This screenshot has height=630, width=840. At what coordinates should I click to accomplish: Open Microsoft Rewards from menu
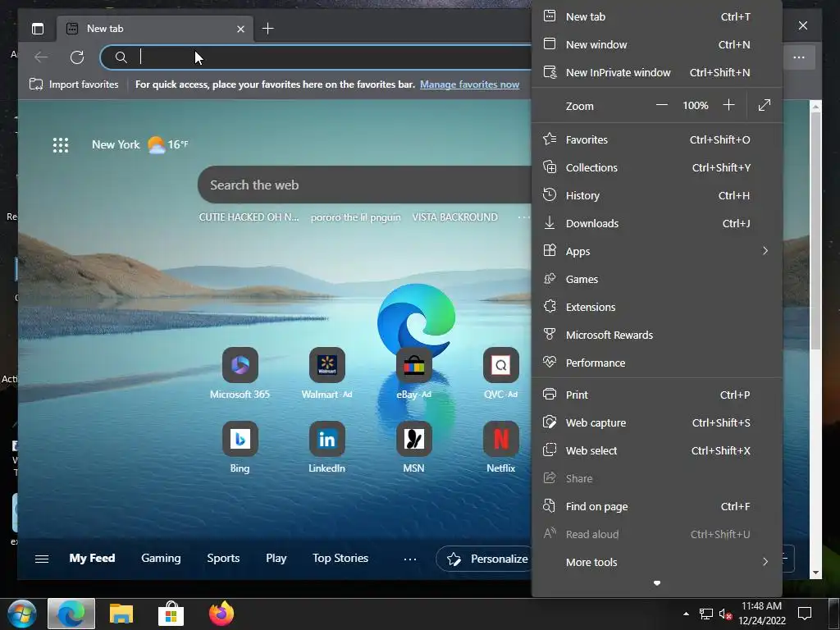coord(657,335)
